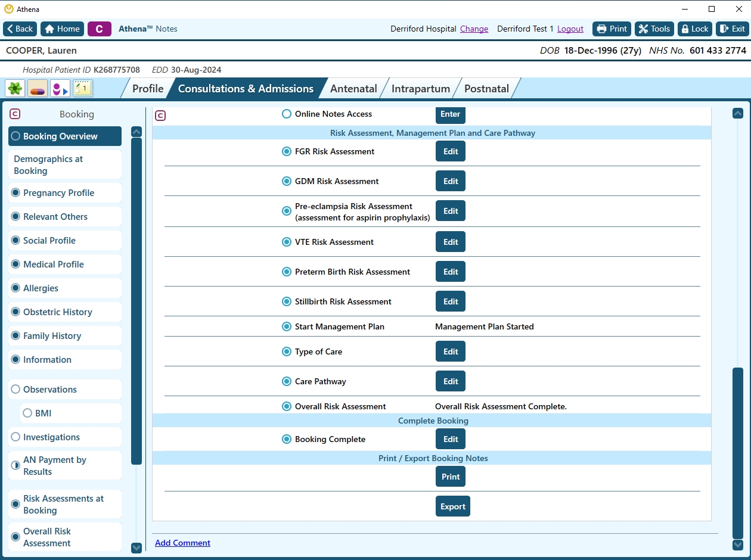Click FGR Risk Assessment status circle
The height and width of the screenshot is (560, 751).
coord(287,151)
